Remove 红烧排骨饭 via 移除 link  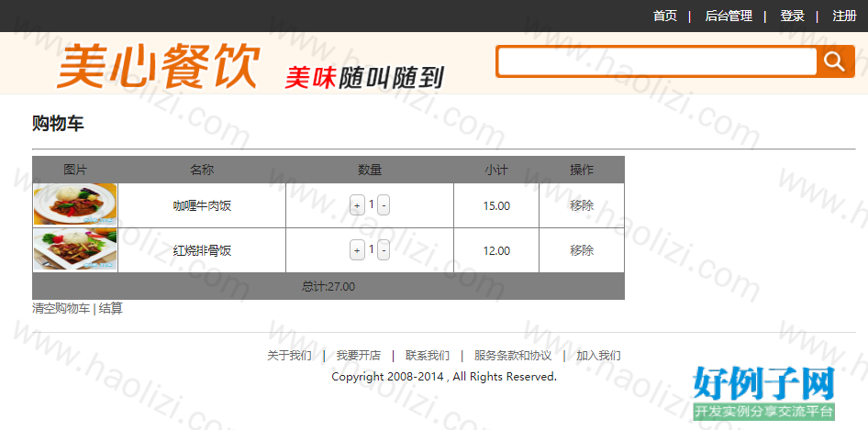(582, 250)
